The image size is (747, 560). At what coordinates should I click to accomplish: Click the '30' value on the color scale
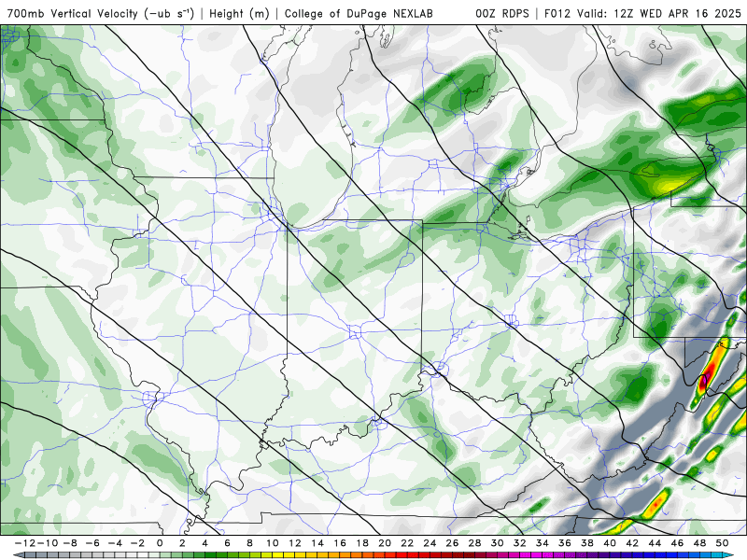click(x=498, y=543)
